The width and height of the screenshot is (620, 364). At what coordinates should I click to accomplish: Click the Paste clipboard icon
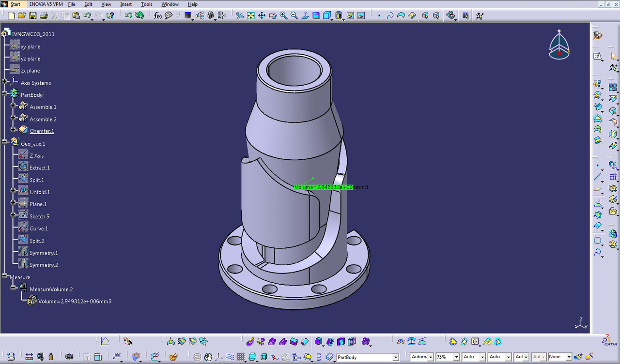tap(76, 15)
